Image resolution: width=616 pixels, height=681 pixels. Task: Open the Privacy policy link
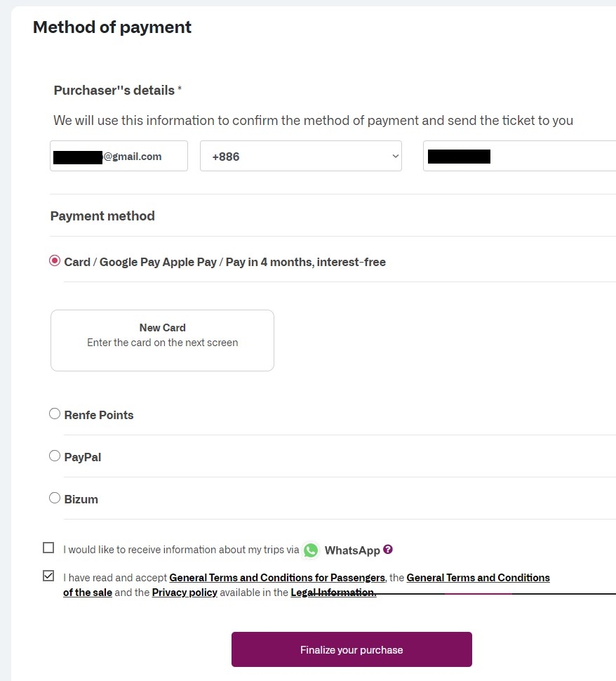(x=185, y=593)
